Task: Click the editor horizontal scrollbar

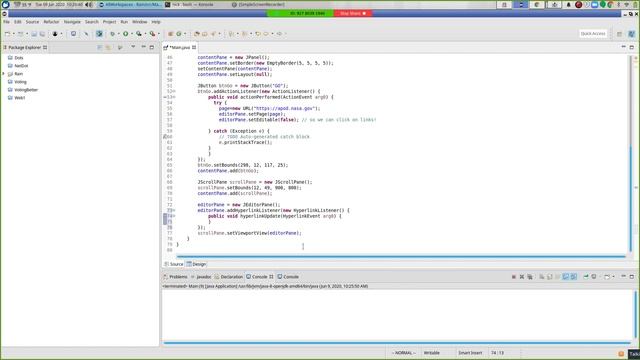Action: [401, 256]
